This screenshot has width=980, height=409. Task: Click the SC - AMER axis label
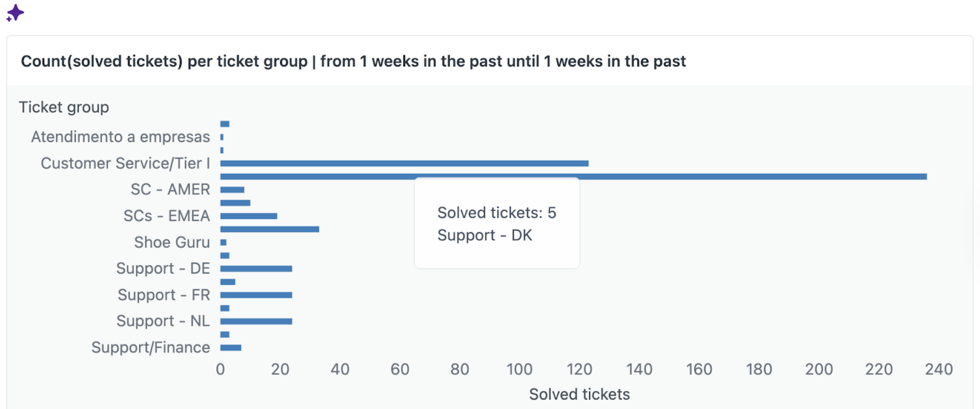170,189
